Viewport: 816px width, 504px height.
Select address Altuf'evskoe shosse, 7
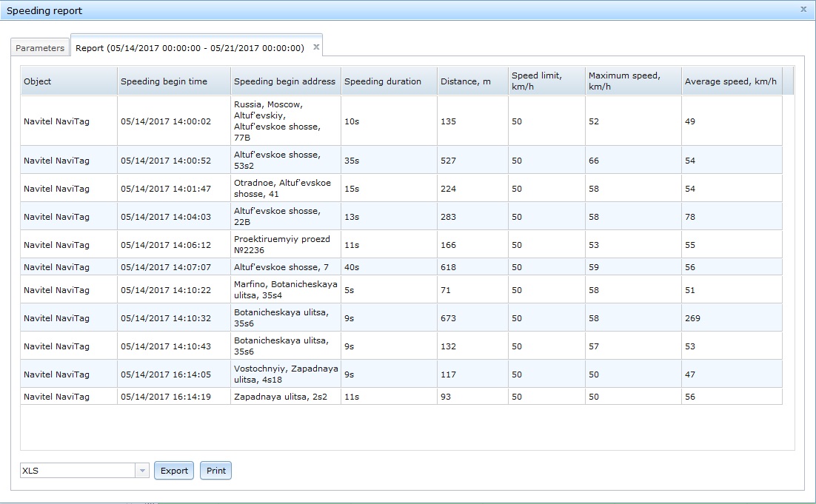coord(285,267)
